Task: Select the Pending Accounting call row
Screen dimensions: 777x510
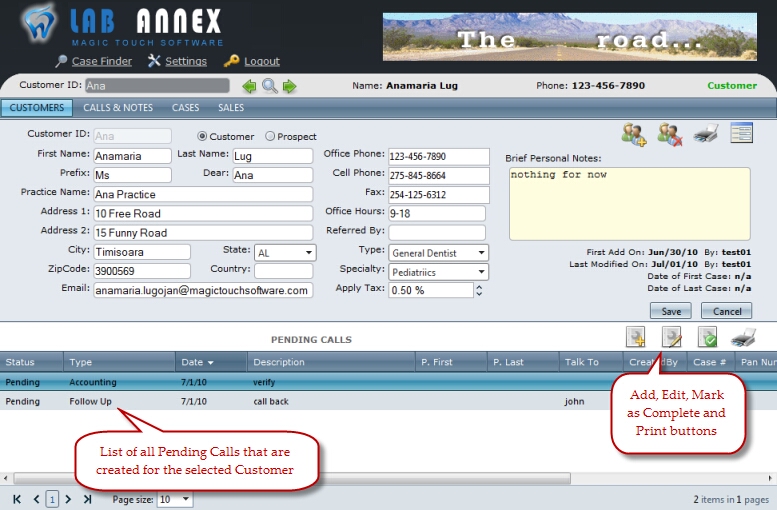Action: coord(388,382)
